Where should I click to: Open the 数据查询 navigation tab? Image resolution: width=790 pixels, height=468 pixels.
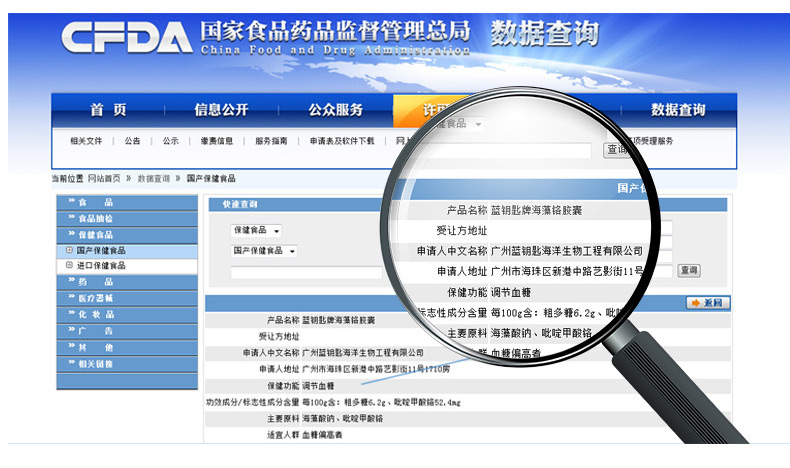tap(678, 110)
